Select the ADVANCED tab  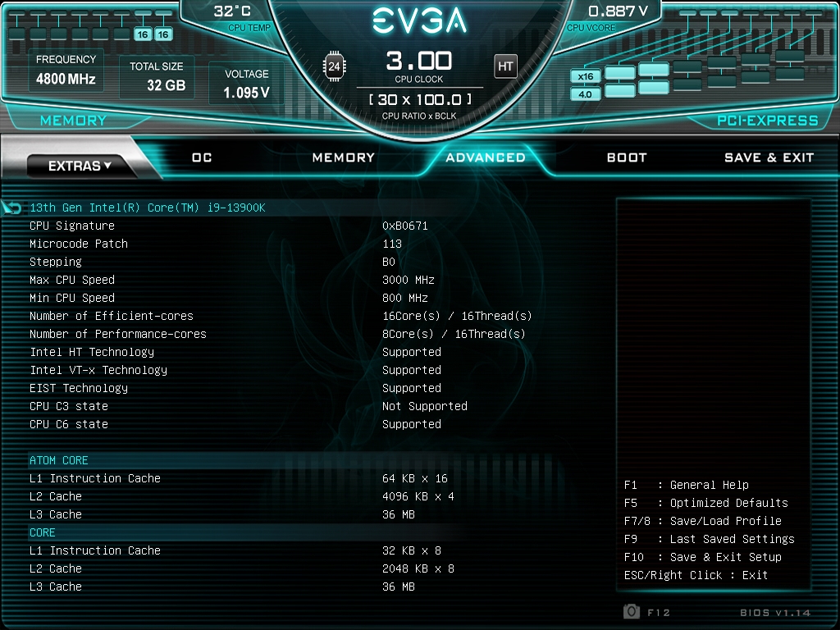[486, 157]
